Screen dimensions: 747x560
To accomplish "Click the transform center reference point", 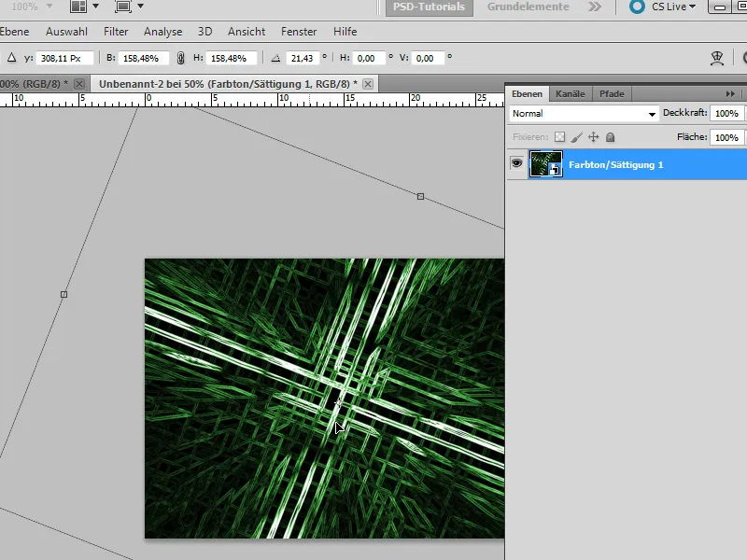I will tap(338, 403).
